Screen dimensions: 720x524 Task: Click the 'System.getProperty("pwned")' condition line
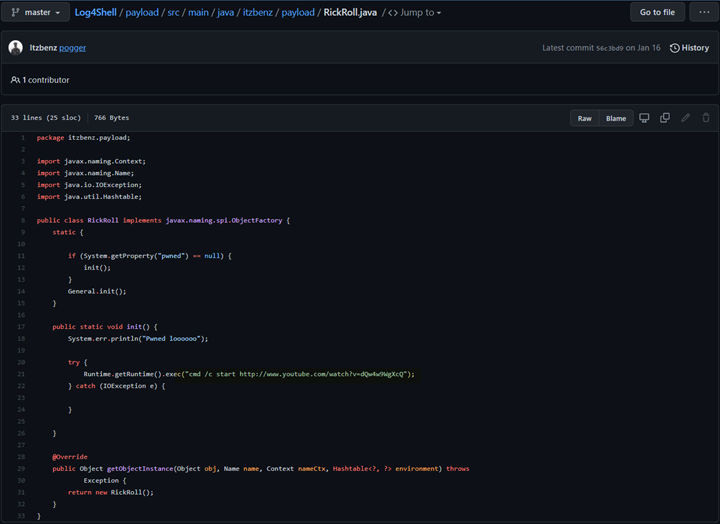(150, 256)
